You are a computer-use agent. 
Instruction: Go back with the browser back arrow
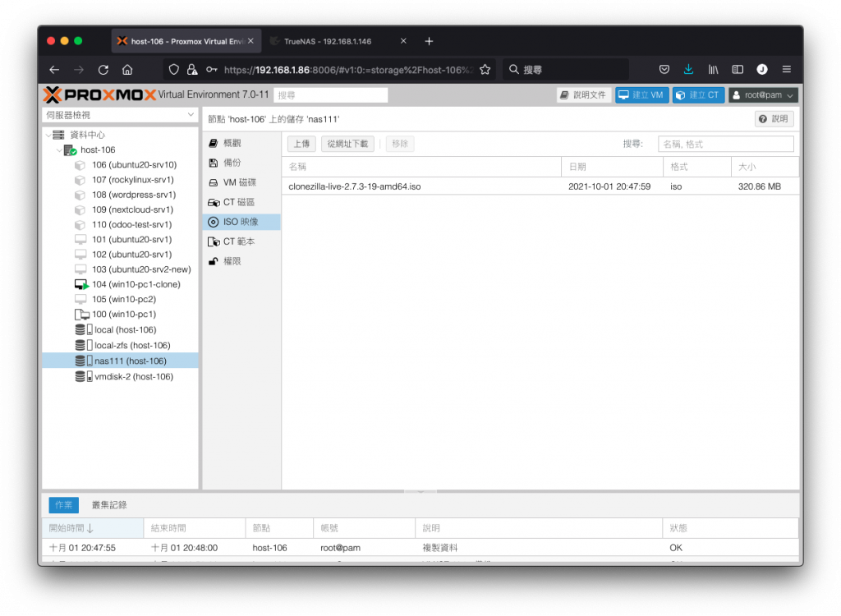(54, 70)
